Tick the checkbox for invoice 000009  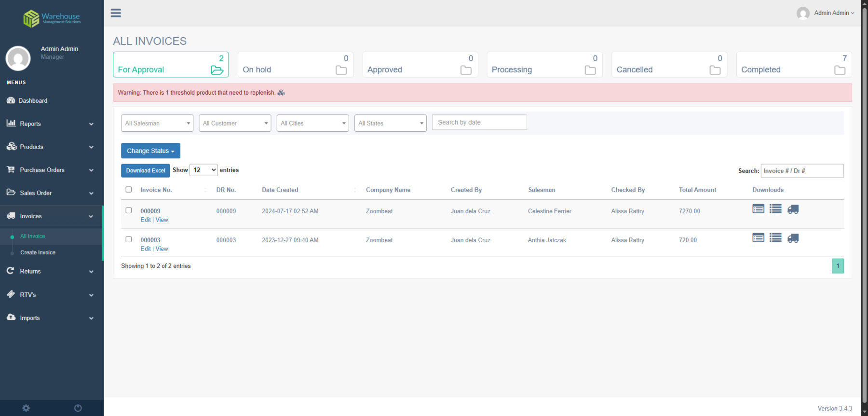[129, 210]
